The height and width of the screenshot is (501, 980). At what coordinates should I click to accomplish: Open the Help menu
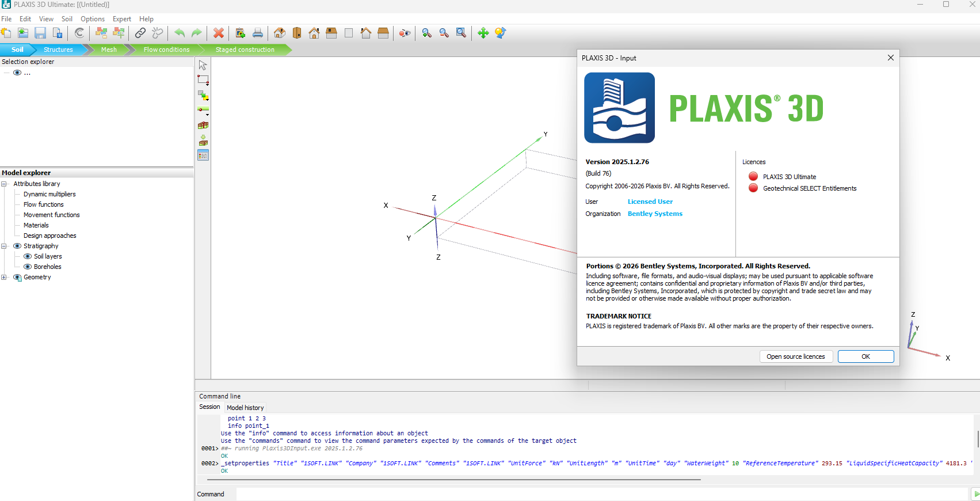pyautogui.click(x=146, y=19)
